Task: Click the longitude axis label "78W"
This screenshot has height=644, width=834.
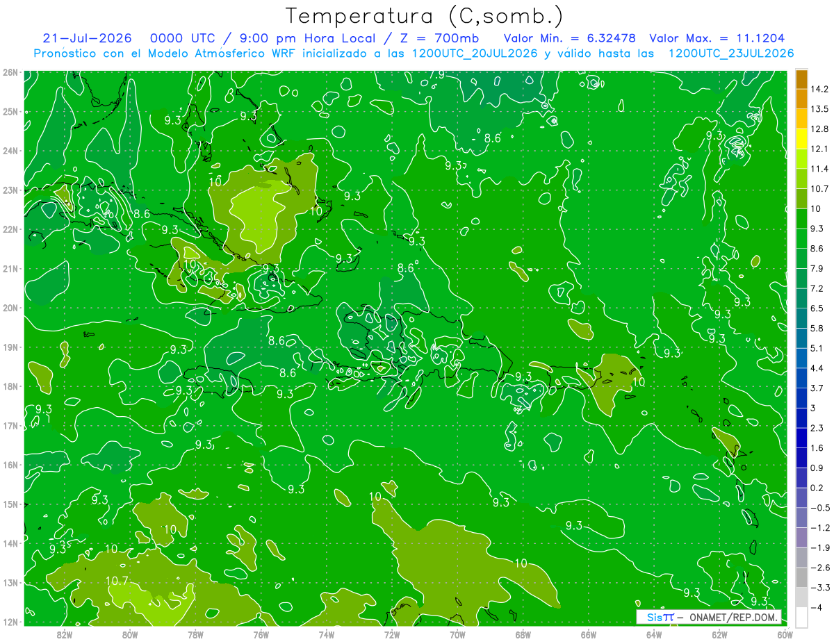Action: pyautogui.click(x=195, y=634)
